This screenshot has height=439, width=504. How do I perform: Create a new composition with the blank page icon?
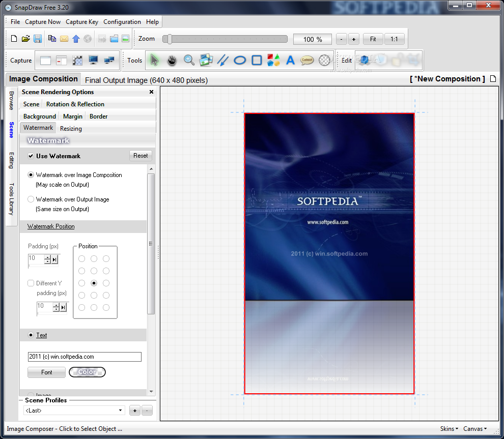[14, 39]
